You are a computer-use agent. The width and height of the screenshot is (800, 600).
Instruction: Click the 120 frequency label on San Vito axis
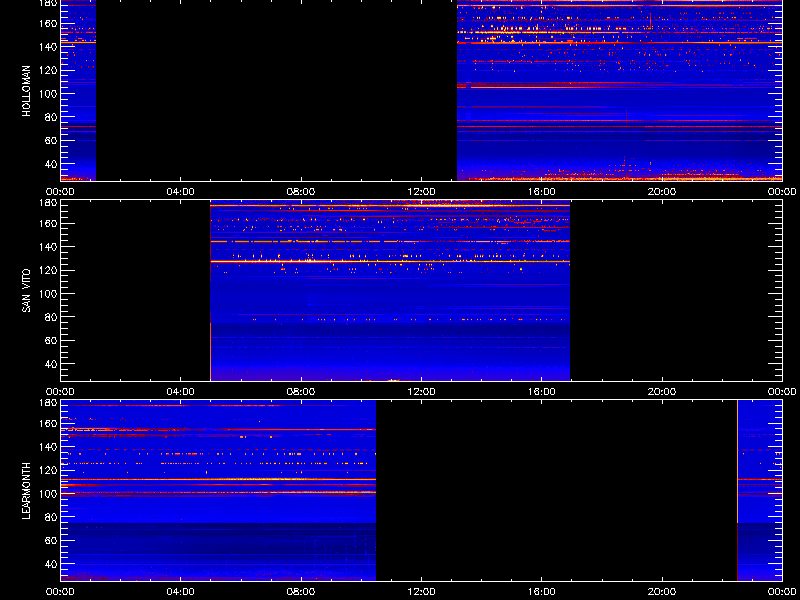pos(48,270)
